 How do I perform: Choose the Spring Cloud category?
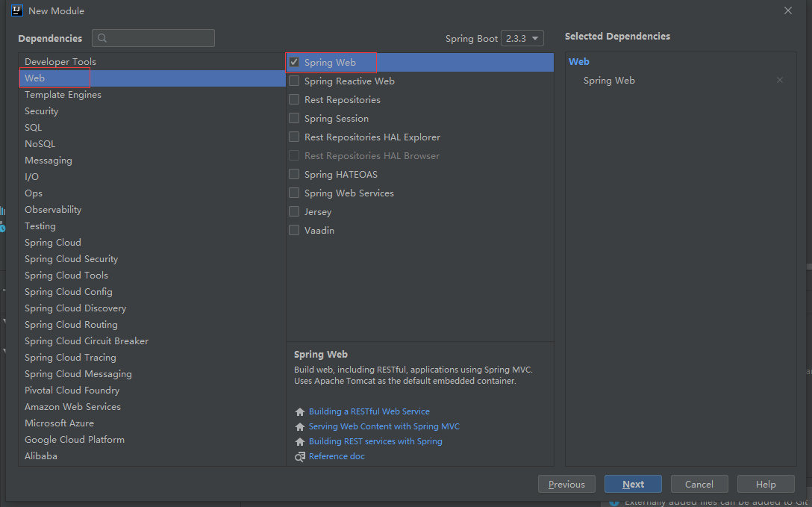[x=152, y=243]
